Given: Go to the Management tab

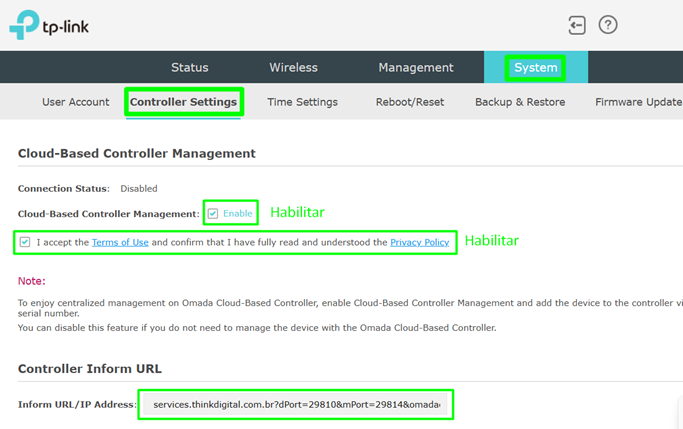Looking at the screenshot, I should tap(415, 68).
